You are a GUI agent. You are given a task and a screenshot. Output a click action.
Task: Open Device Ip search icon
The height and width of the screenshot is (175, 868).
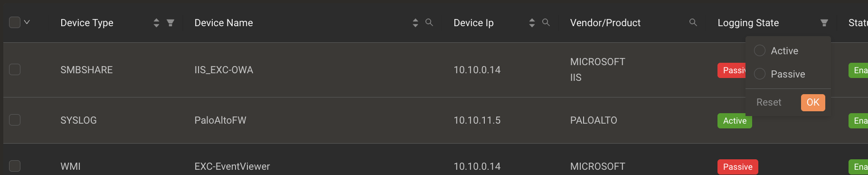click(x=546, y=22)
